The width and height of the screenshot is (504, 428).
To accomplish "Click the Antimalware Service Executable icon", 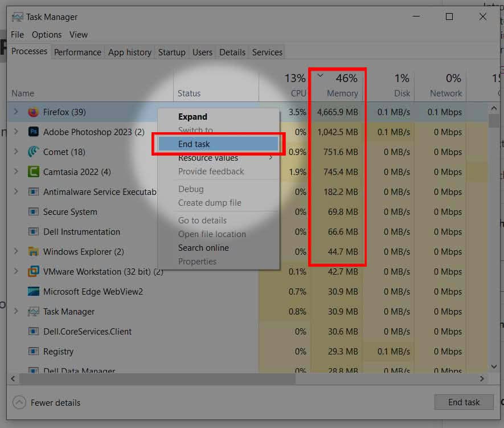I will click(32, 192).
